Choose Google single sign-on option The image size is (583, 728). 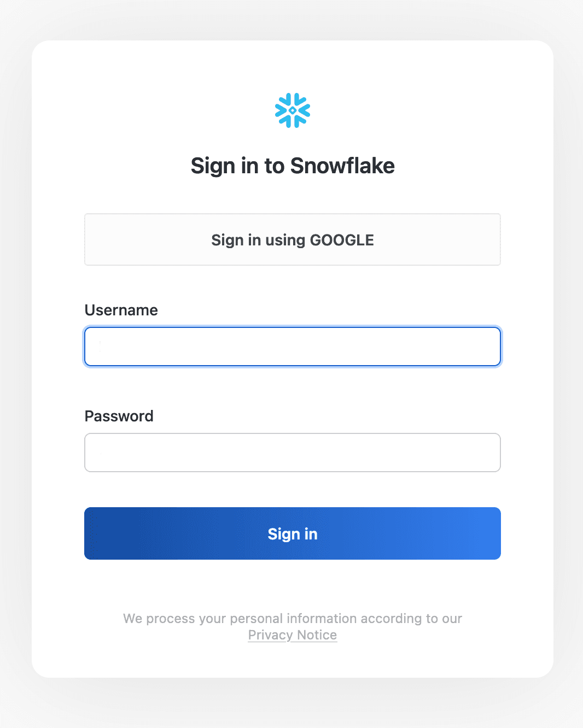[x=293, y=240]
